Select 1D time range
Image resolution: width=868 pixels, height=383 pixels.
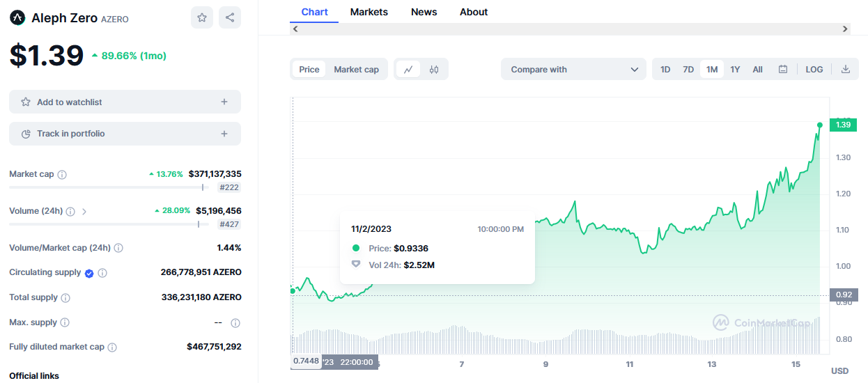click(x=665, y=70)
